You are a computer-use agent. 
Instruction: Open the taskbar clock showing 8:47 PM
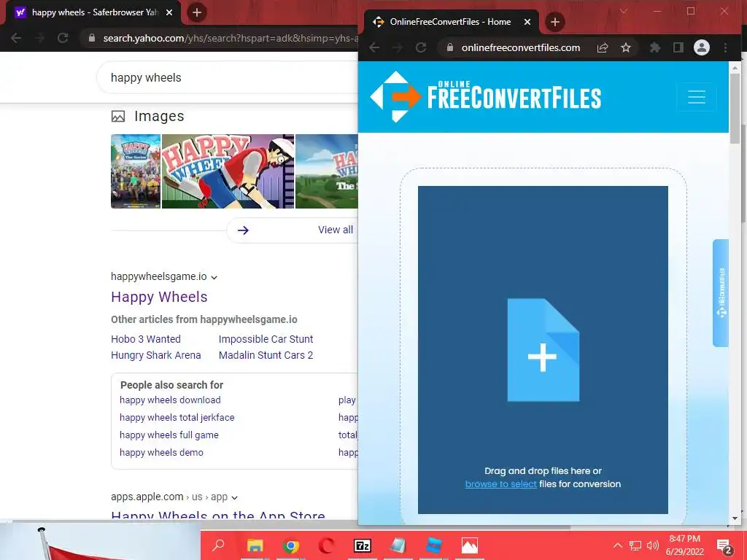click(684, 545)
